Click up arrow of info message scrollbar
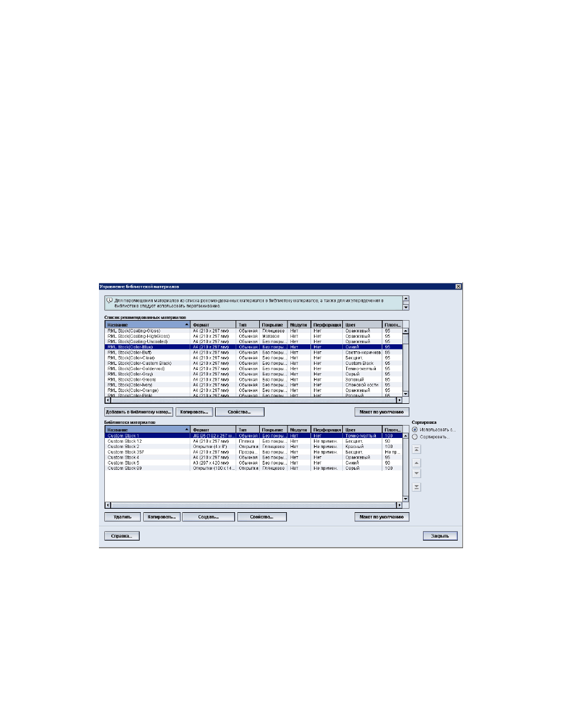The height and width of the screenshot is (728, 562). (x=406, y=299)
